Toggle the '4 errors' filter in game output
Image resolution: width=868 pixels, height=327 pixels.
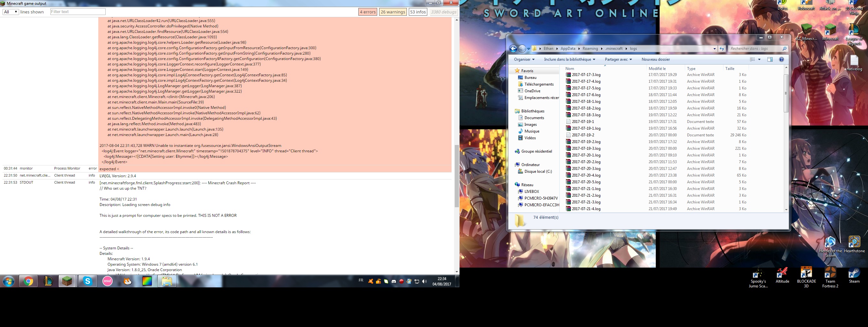tap(368, 12)
